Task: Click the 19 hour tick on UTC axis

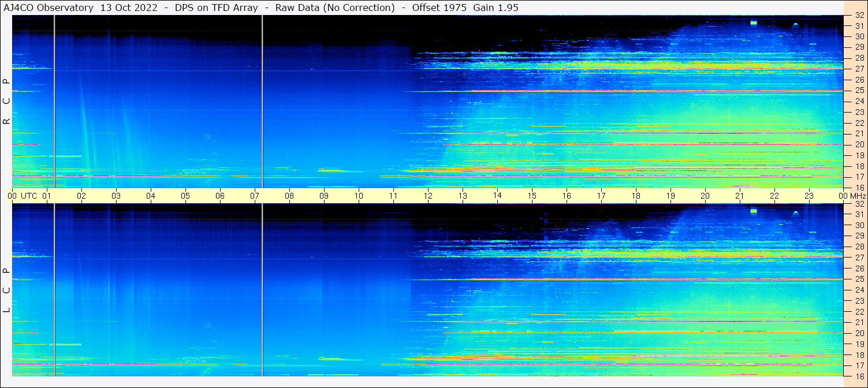Action: click(x=670, y=196)
